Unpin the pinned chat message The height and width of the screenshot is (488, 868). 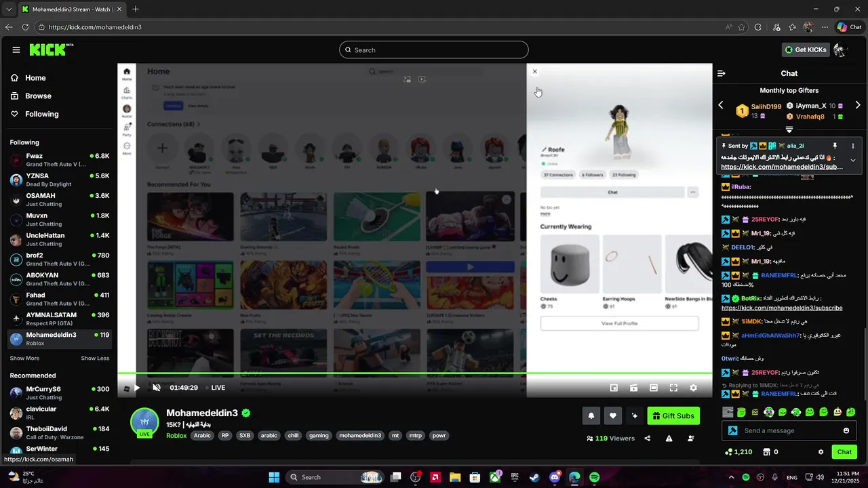point(835,146)
